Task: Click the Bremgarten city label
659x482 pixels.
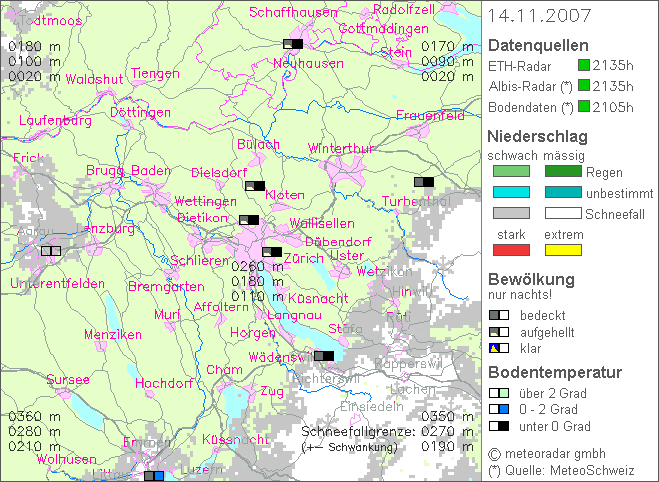Action: 166,287
